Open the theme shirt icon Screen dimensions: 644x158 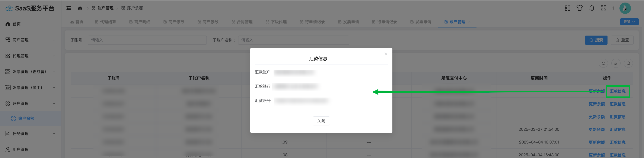[580, 8]
